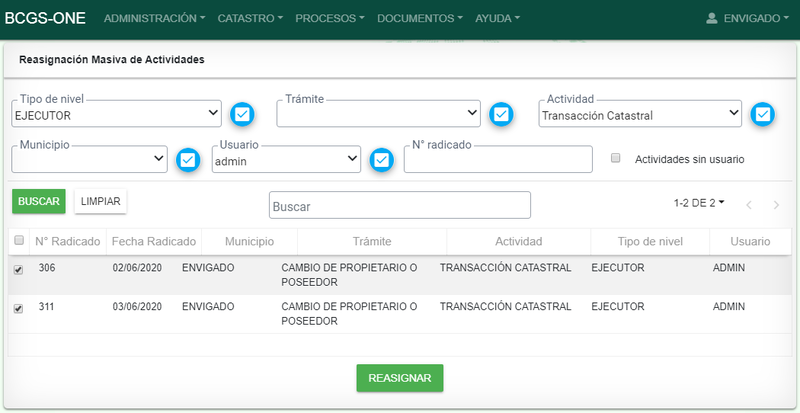The image size is (800, 413).
Task: Click the blue check icon beside Actividad
Action: (763, 114)
